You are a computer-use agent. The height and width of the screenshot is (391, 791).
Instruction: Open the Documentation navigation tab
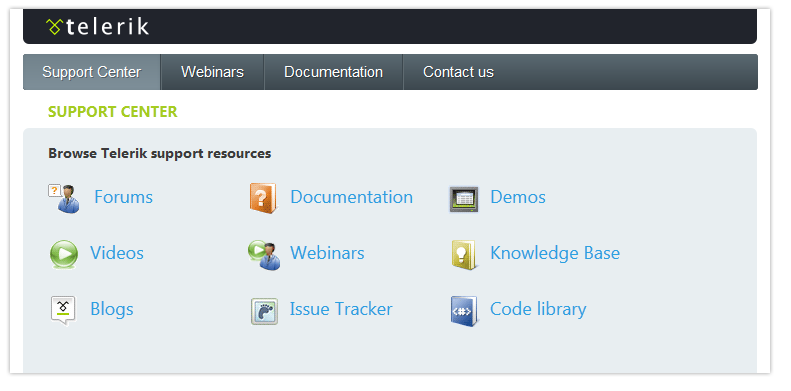[x=333, y=72]
